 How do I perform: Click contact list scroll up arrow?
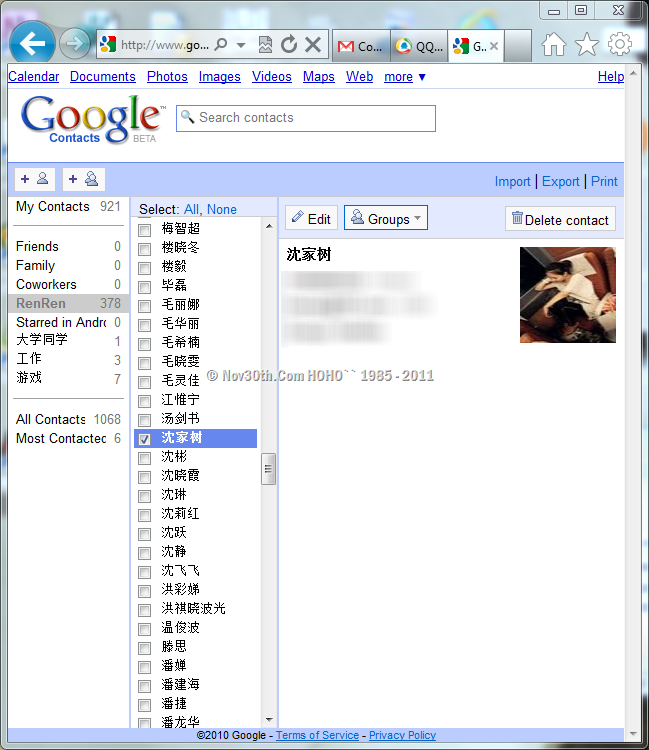[269, 226]
